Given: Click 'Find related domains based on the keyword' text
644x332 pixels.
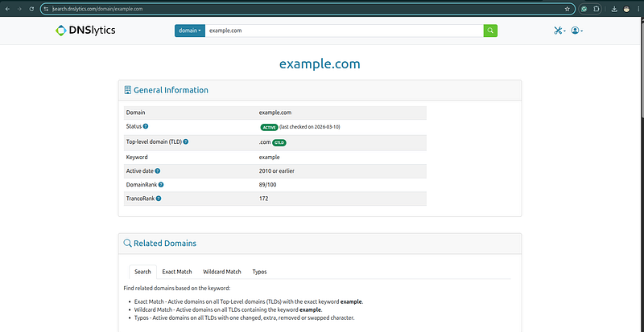Looking at the screenshot, I should (x=177, y=288).
